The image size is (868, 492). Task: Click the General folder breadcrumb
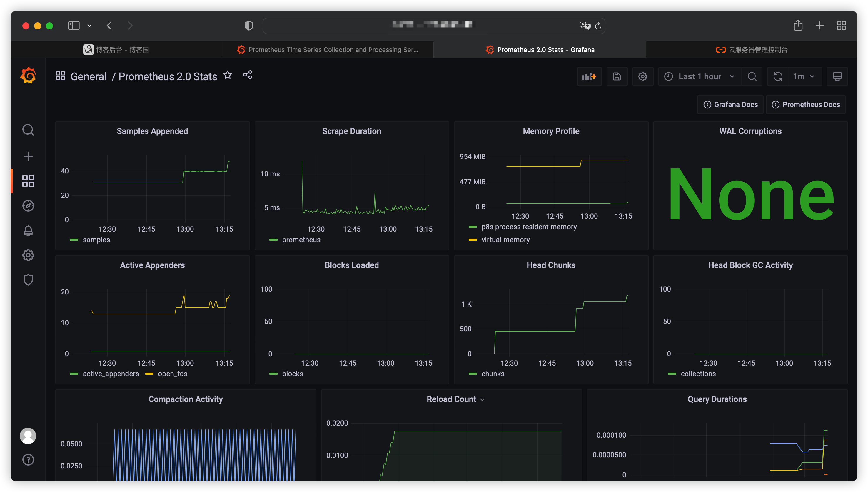[89, 76]
